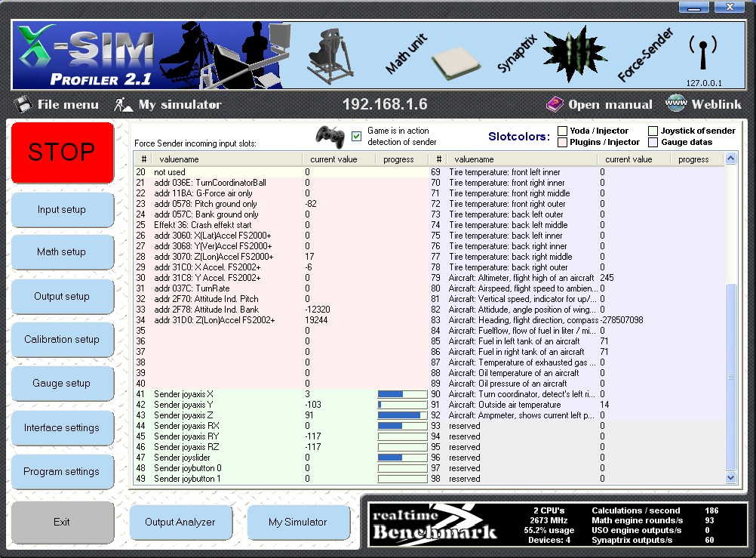The height and width of the screenshot is (558, 756).
Task: Click progress bar for Sender joyslider
Action: [x=403, y=458]
